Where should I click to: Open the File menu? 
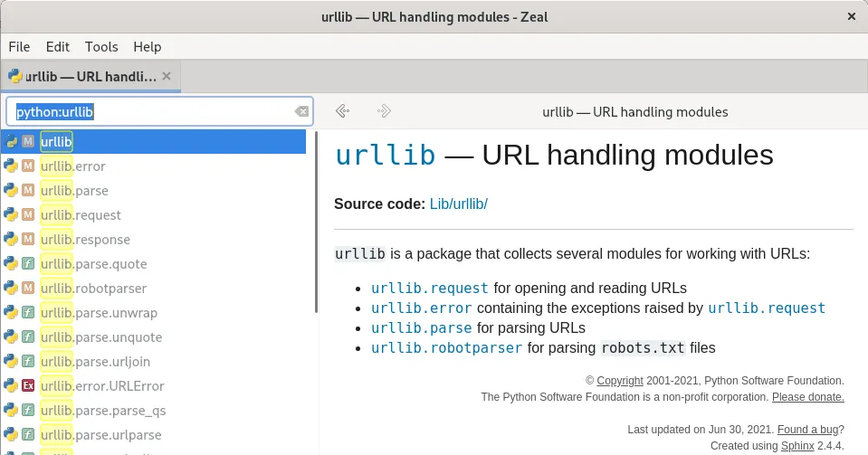click(x=19, y=47)
